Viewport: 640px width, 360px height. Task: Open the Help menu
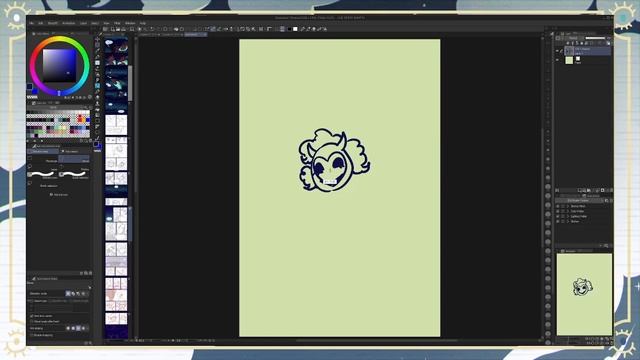click(x=142, y=23)
